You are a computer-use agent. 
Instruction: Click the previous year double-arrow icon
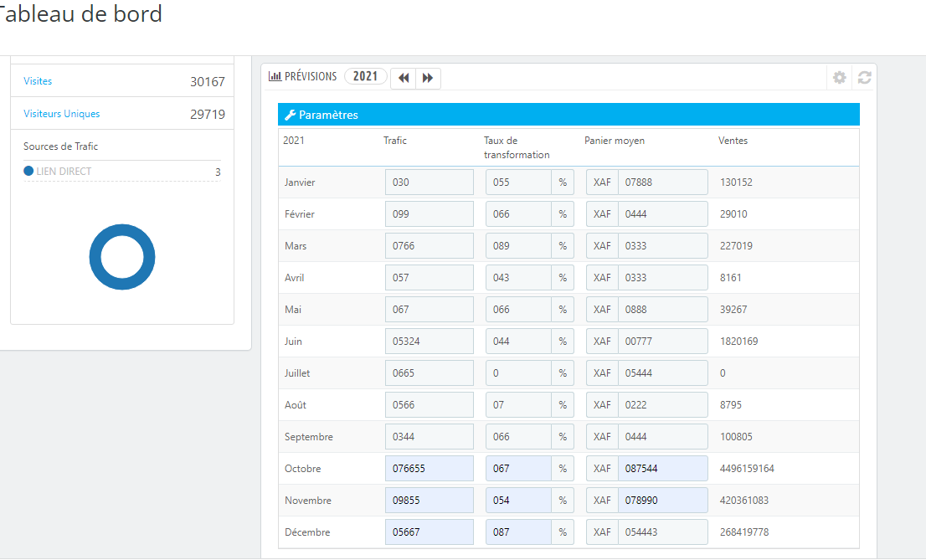point(404,78)
